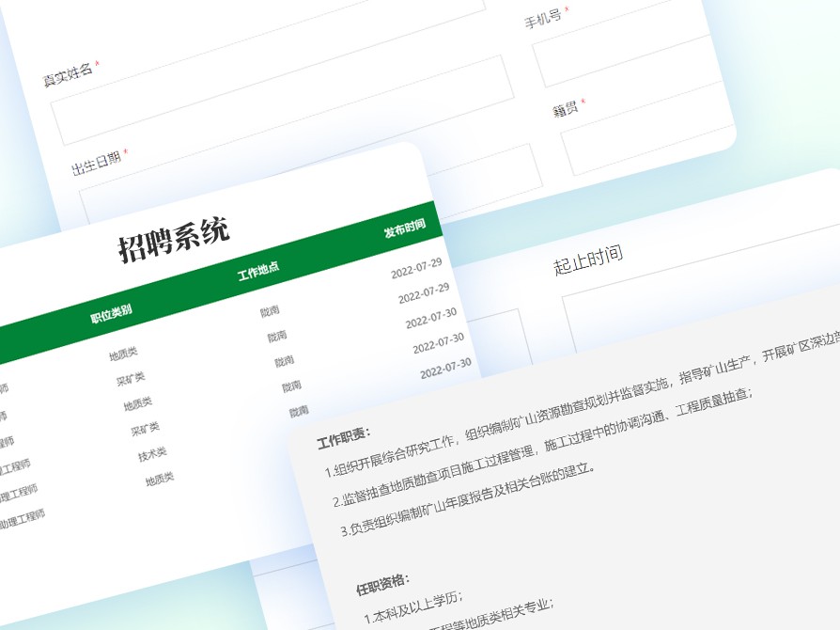
Task: Click the 真实姓名 input field
Action: (x=282, y=99)
